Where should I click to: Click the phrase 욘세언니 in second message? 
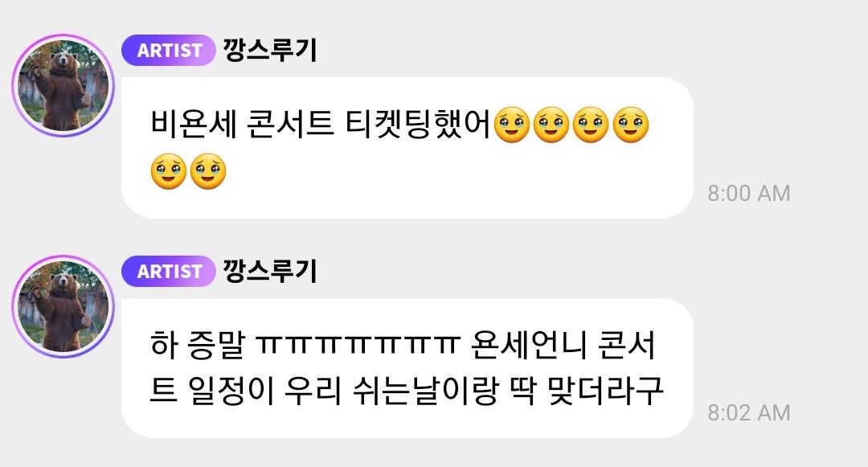[x=528, y=345]
